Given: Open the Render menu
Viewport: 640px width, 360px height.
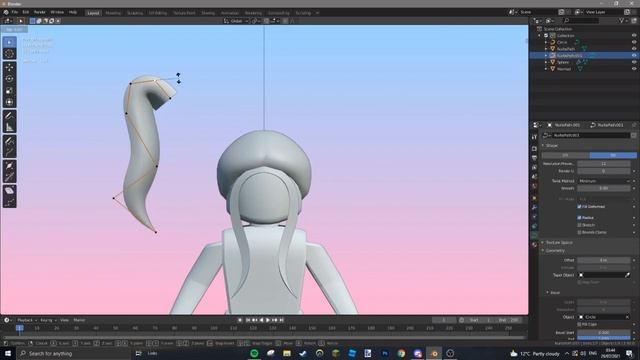Looking at the screenshot, I should [x=40, y=12].
